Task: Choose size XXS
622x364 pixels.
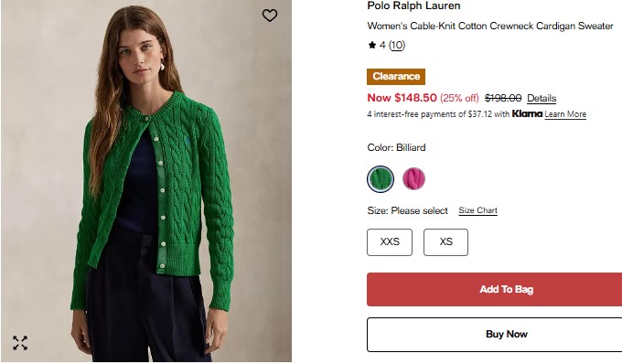Action: pyautogui.click(x=390, y=242)
